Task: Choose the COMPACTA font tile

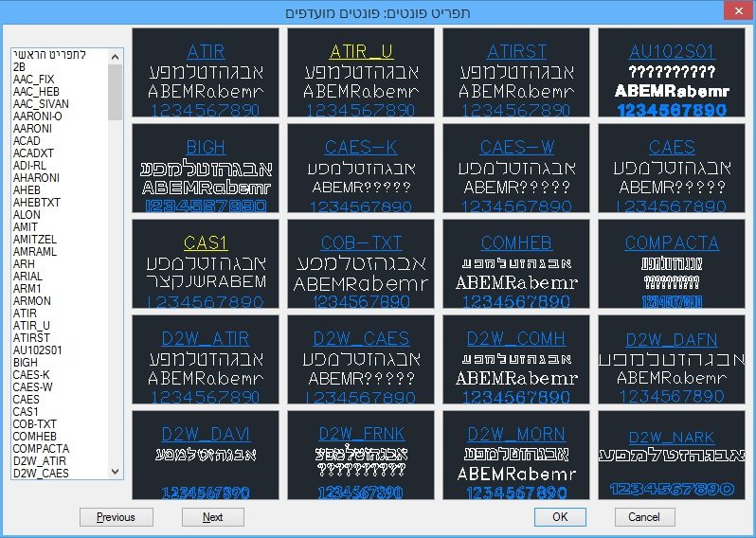Action: click(672, 264)
